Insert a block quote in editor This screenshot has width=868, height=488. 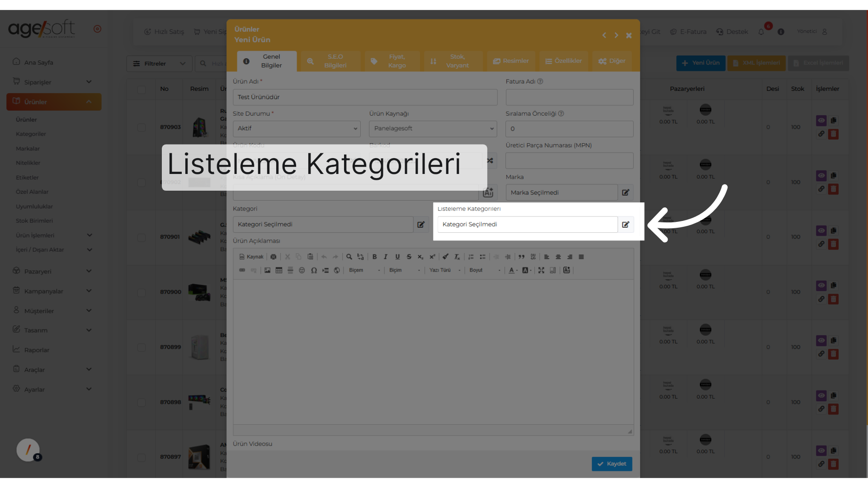[521, 257]
